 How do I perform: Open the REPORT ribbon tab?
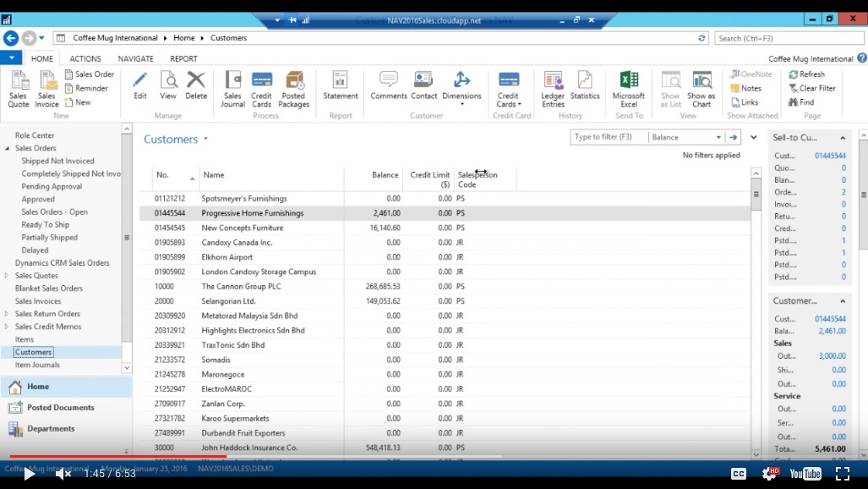(183, 58)
